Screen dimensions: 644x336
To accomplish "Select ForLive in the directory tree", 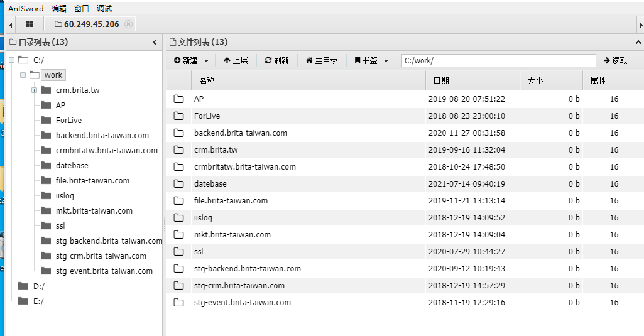I will [68, 121].
